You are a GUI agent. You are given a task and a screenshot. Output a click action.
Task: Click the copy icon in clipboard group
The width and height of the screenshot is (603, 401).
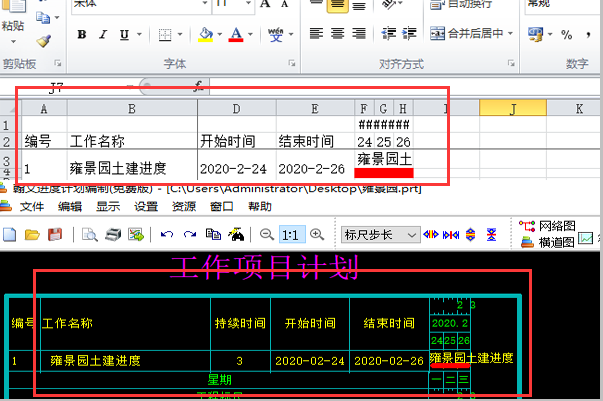(43, 17)
